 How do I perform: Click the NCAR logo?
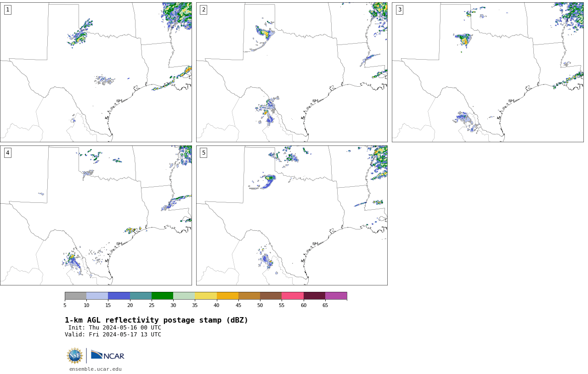tap(107, 356)
